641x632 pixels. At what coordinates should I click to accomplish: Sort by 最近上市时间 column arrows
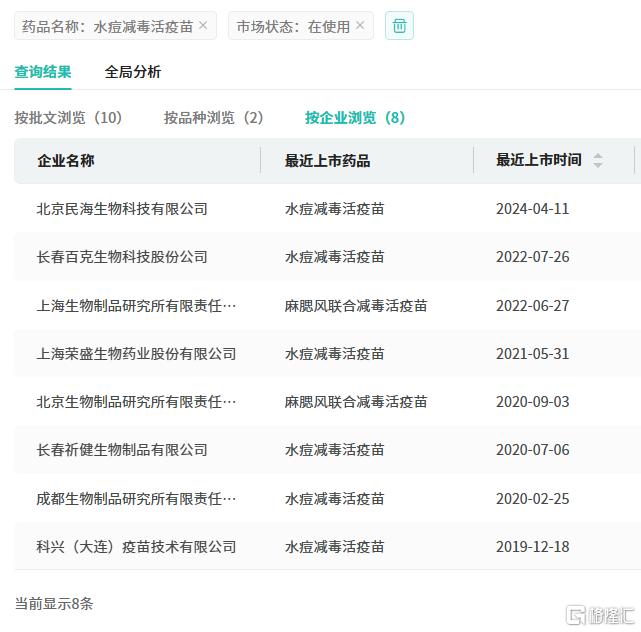pyautogui.click(x=598, y=160)
